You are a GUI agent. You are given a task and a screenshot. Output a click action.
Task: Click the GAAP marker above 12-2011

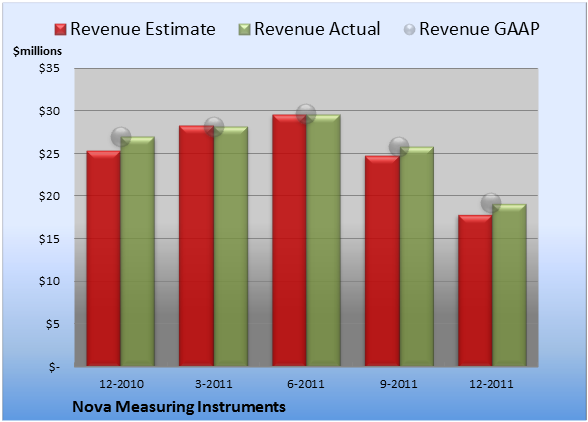(491, 203)
